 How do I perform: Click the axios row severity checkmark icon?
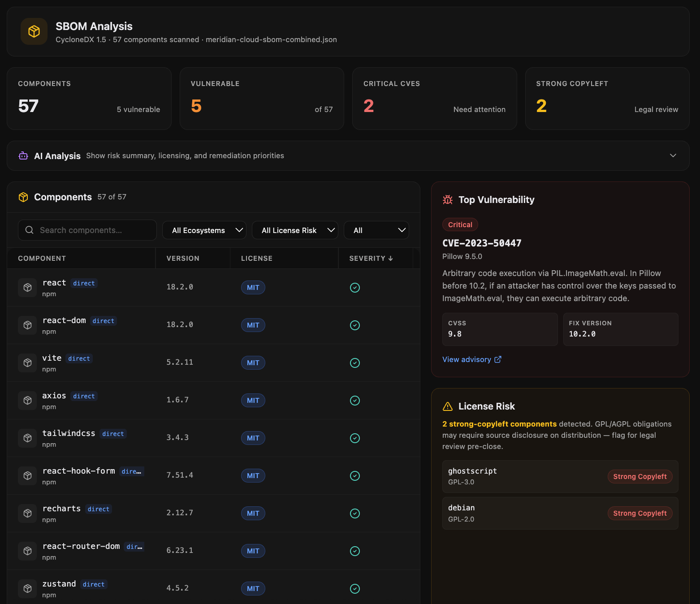coord(355,401)
